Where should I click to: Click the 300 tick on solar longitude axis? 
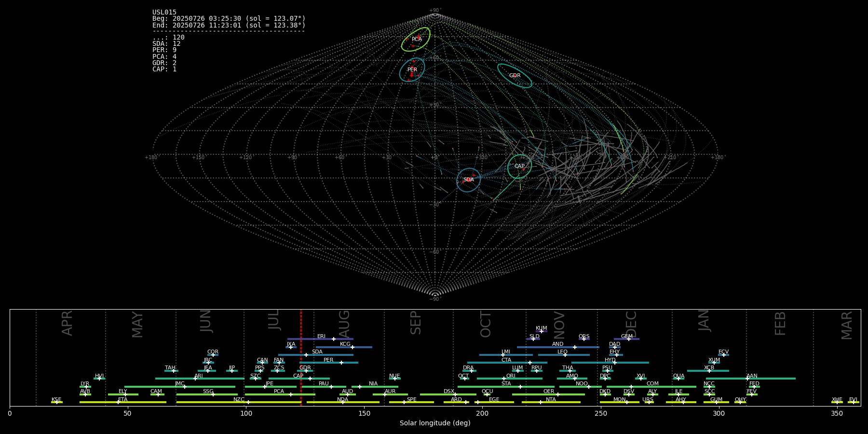[x=719, y=413]
